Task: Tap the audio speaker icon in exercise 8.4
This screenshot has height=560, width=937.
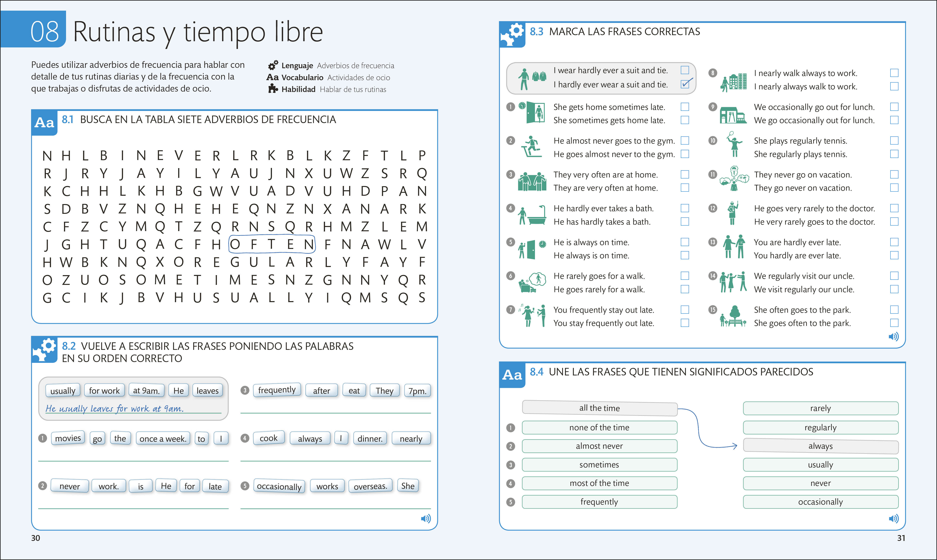Action: [894, 519]
